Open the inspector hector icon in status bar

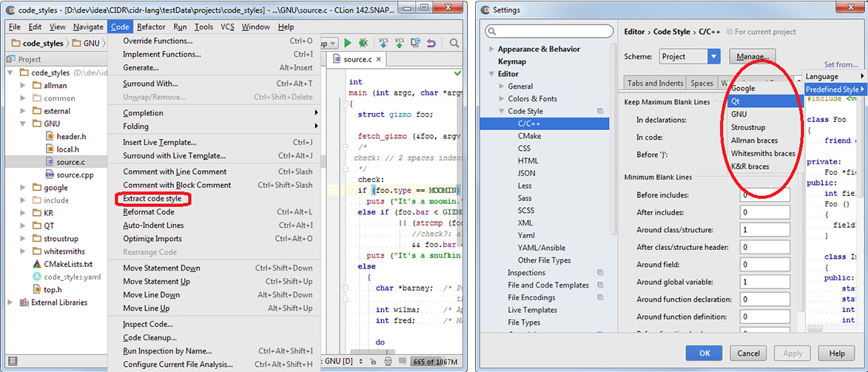[388, 362]
